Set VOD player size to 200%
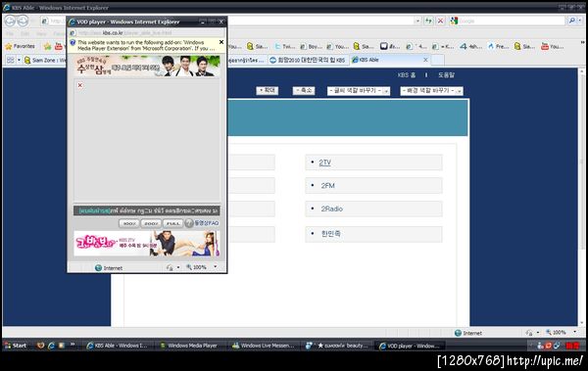Viewport: 588px width, 371px height. coord(151,223)
